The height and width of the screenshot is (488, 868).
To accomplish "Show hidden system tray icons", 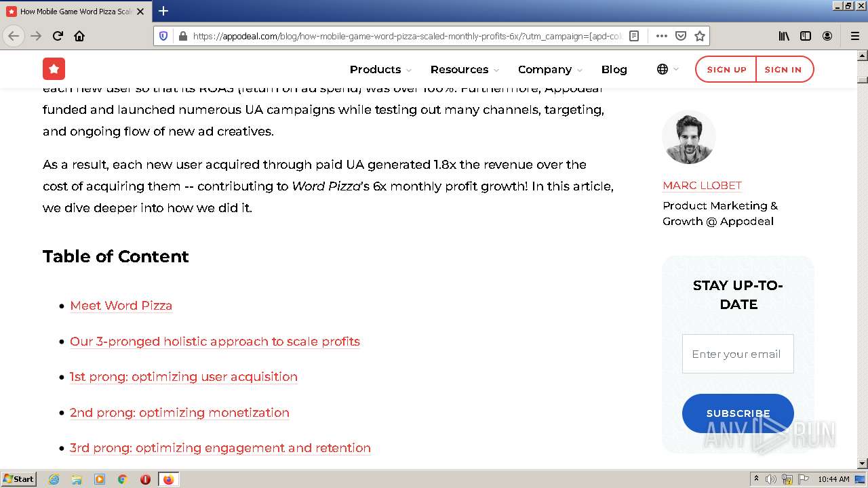I will (756, 479).
